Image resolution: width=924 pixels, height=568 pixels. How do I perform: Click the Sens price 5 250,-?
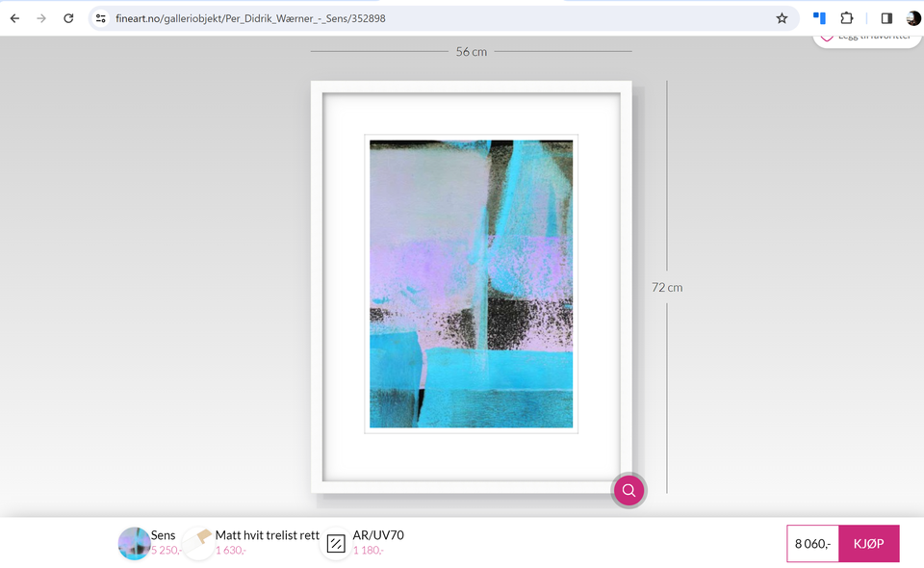click(167, 551)
